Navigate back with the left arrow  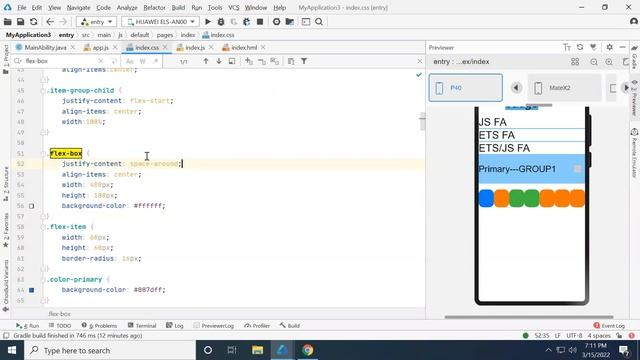[x=50, y=22]
